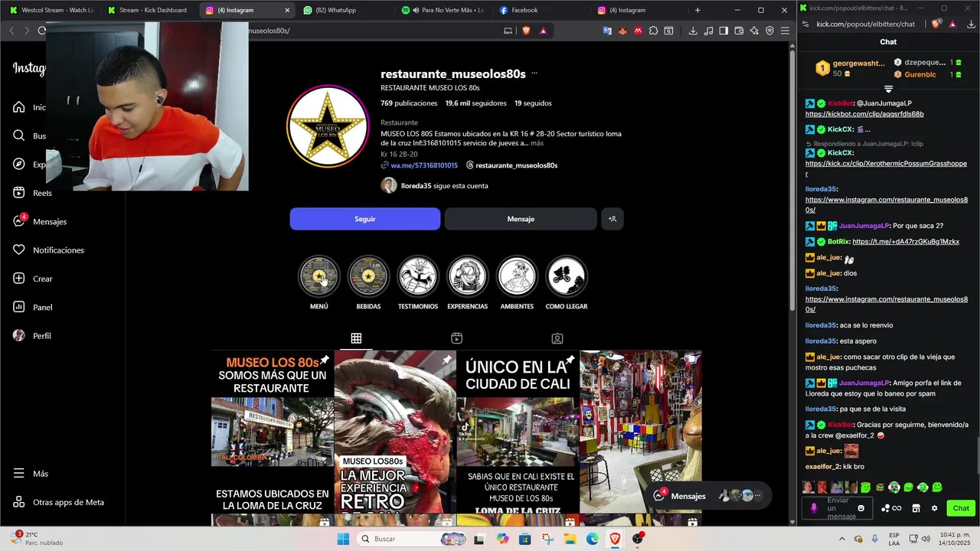Open the Más menu in sidebar
The width and height of the screenshot is (980, 551).
[31, 474]
